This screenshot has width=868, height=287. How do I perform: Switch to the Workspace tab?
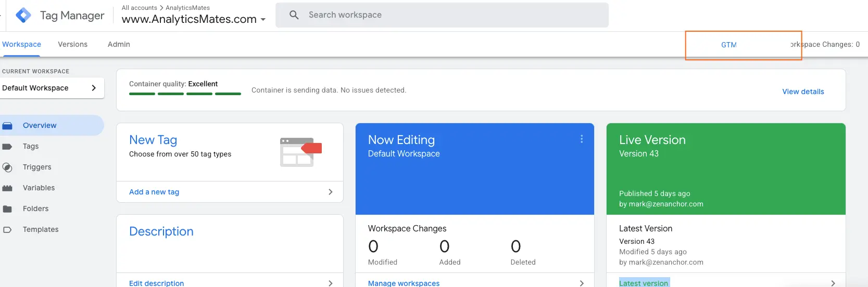coord(21,44)
